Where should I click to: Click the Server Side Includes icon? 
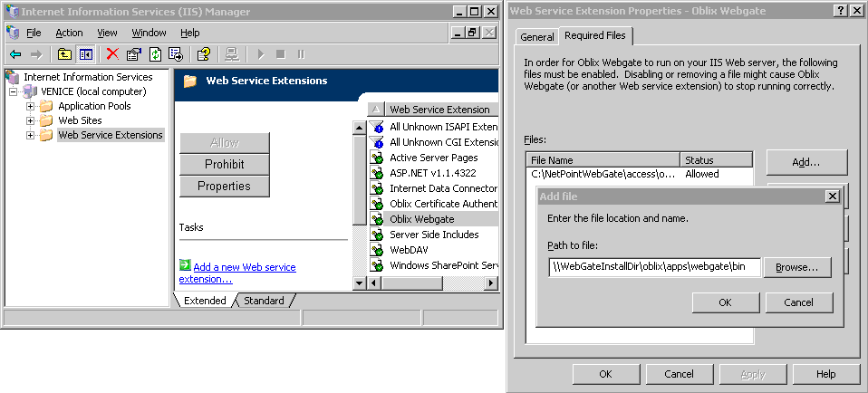point(377,235)
